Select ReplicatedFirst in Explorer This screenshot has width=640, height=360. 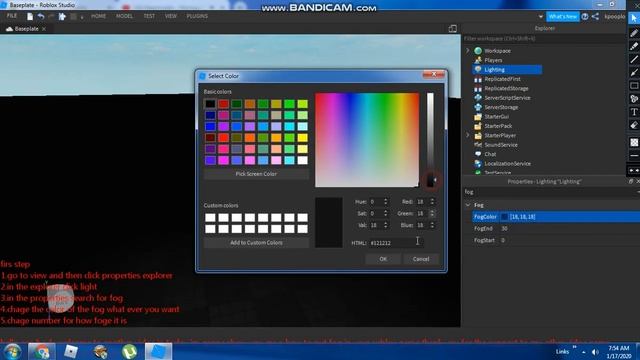[502, 79]
